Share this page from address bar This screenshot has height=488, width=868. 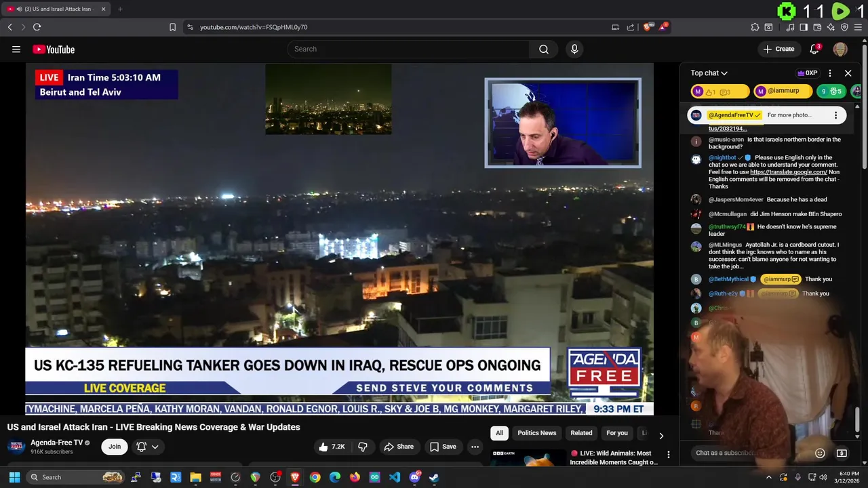pyautogui.click(x=631, y=27)
